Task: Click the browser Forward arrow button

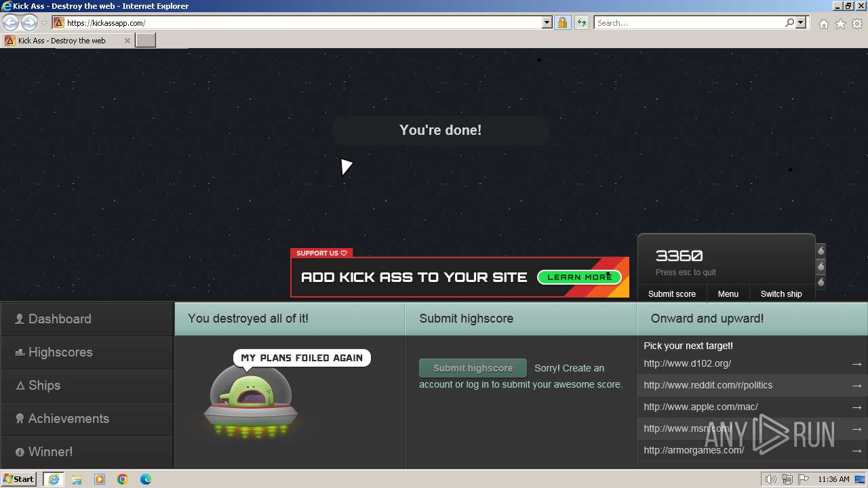Action: [29, 22]
